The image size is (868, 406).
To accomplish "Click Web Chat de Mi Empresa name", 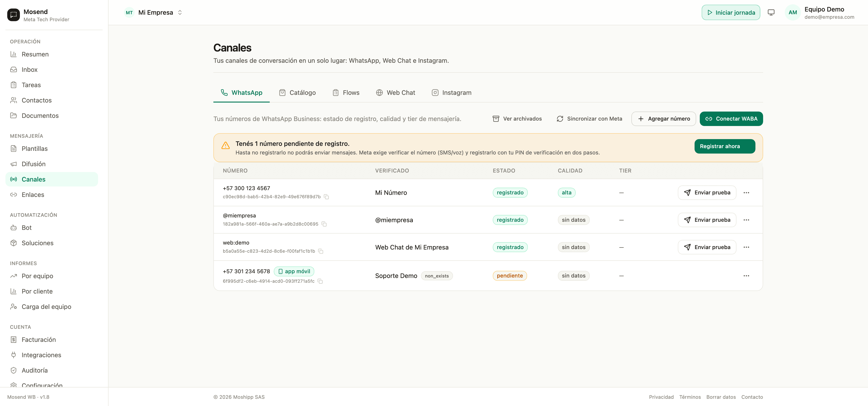I will pyautogui.click(x=412, y=247).
